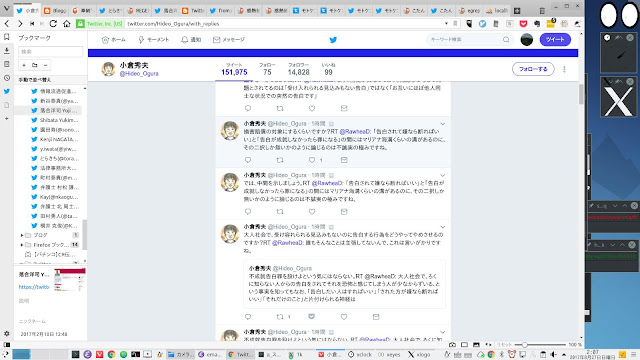Viewport: 640px width, 360px height.
Task: Reply to the tweet starting では、中間
Action: [248, 211]
